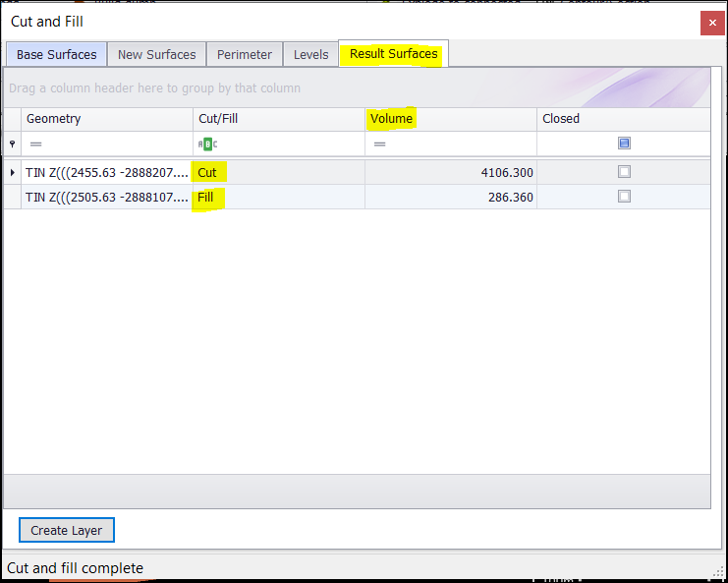Toggle the Closed checkbox for the Fill row
Image resolution: width=728 pixels, height=583 pixels.
tap(624, 197)
